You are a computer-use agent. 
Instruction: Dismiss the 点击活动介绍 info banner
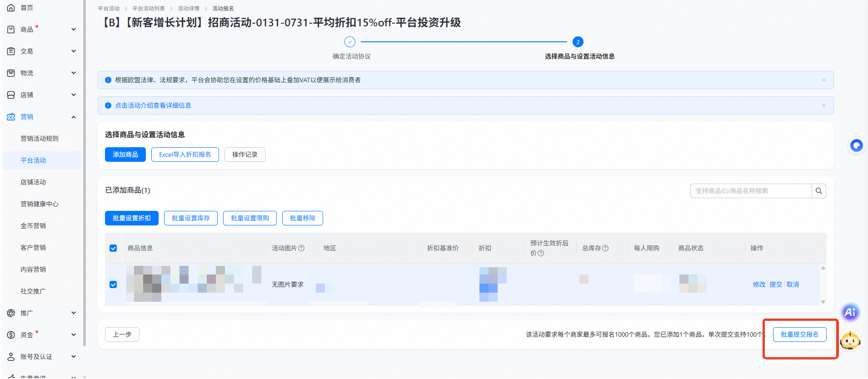pos(823,105)
